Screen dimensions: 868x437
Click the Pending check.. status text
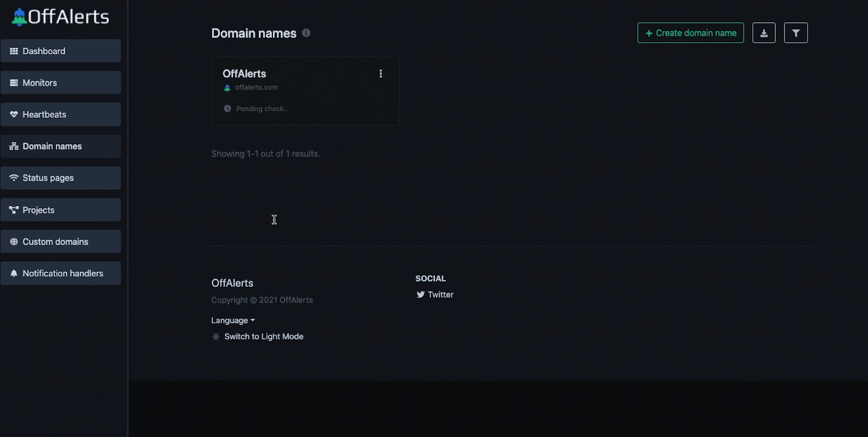click(262, 108)
